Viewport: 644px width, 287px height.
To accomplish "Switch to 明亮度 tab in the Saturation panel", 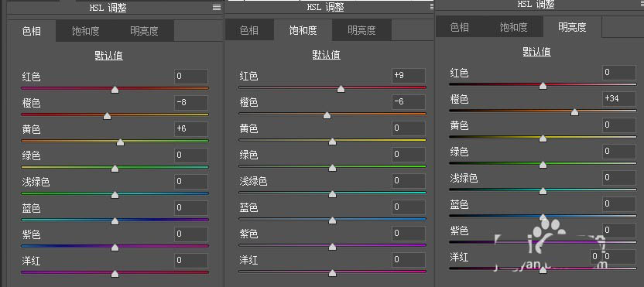I will [361, 30].
